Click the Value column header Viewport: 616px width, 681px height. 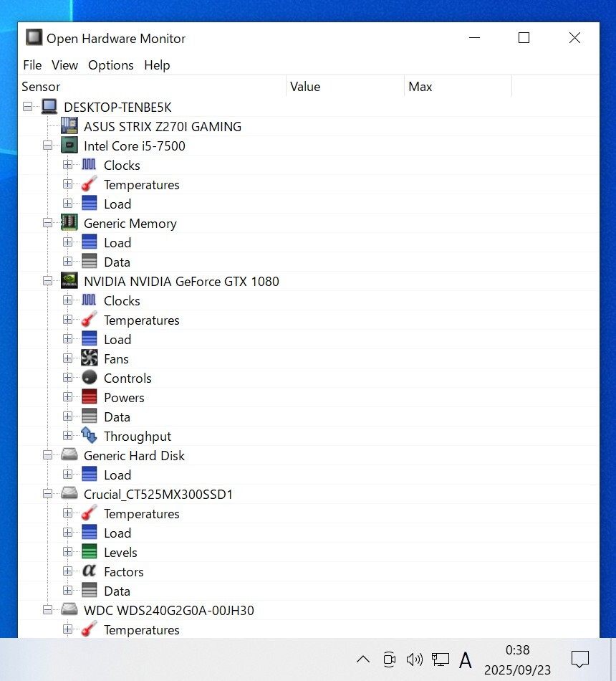(345, 87)
